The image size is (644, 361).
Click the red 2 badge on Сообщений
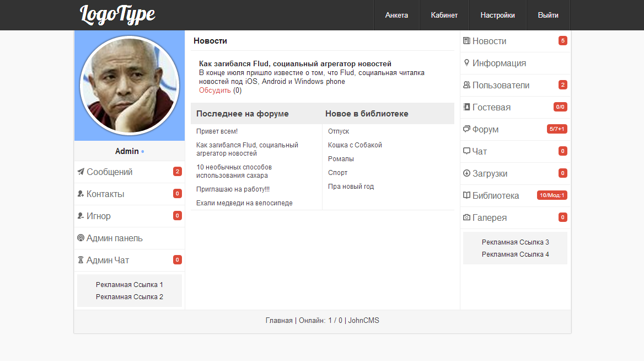[177, 172]
